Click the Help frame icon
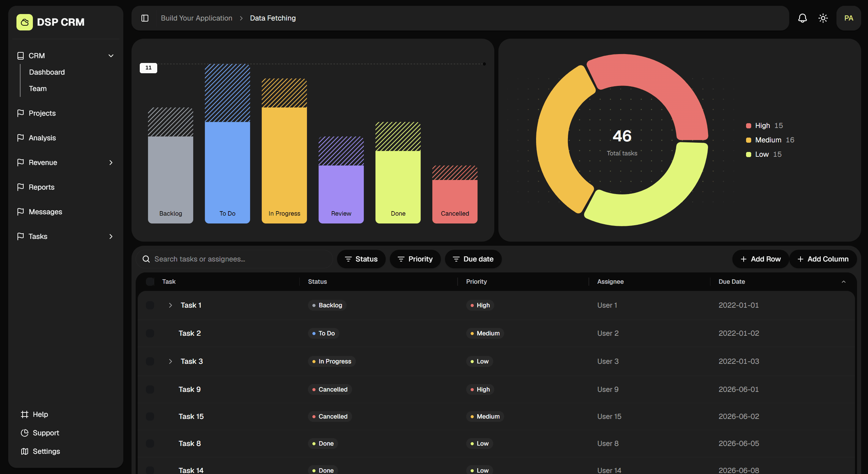The height and width of the screenshot is (474, 868). [x=25, y=414]
